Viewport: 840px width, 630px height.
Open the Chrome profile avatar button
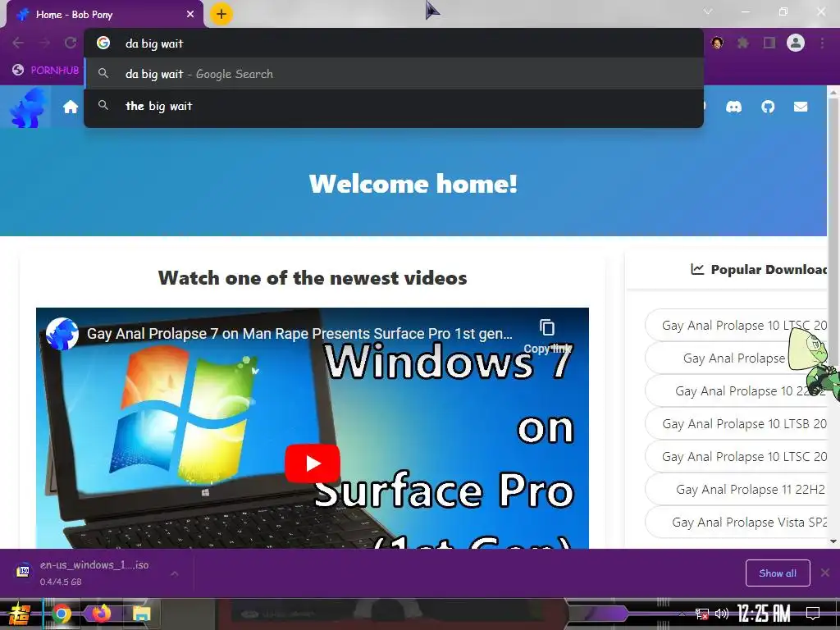pyautogui.click(x=796, y=43)
